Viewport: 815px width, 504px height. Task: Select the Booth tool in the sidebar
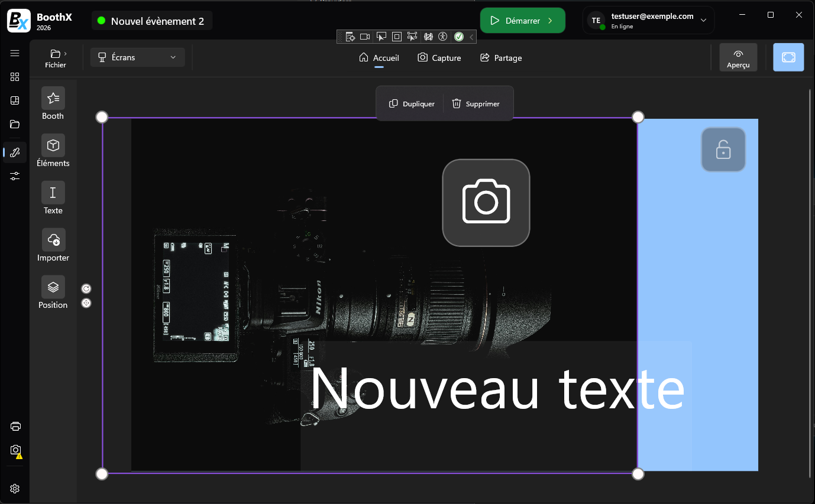[53, 103]
